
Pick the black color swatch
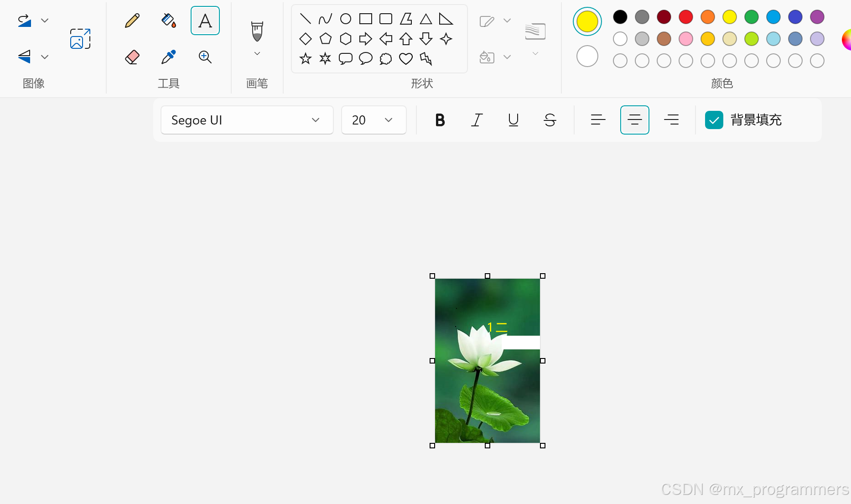click(620, 17)
